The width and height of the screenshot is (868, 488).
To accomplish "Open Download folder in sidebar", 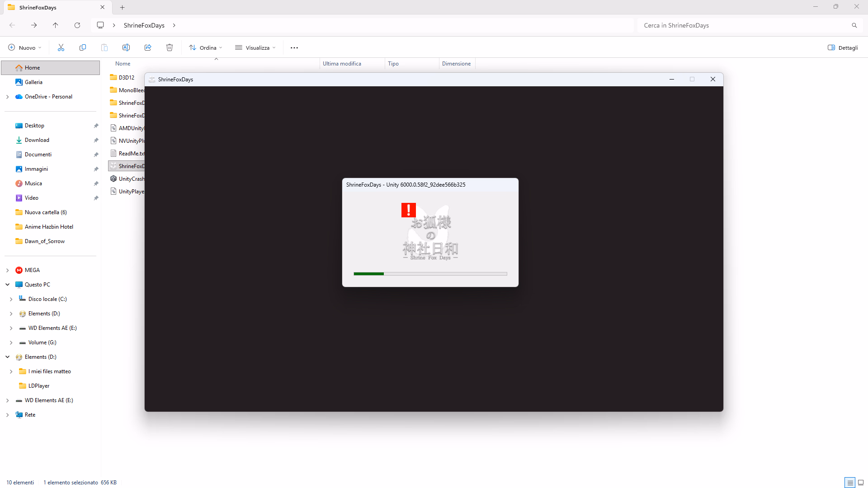I will click(37, 140).
